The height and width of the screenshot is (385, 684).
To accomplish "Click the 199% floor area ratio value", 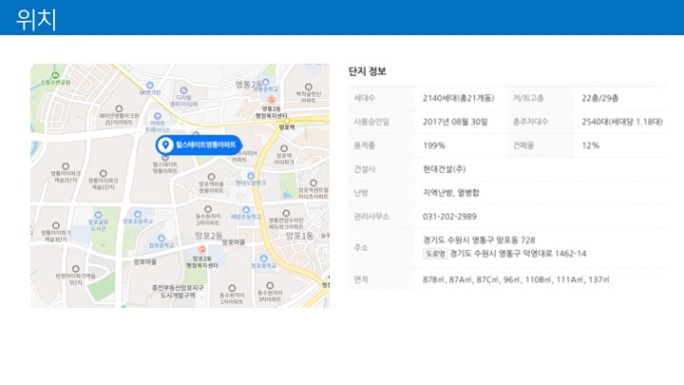I will [434, 145].
